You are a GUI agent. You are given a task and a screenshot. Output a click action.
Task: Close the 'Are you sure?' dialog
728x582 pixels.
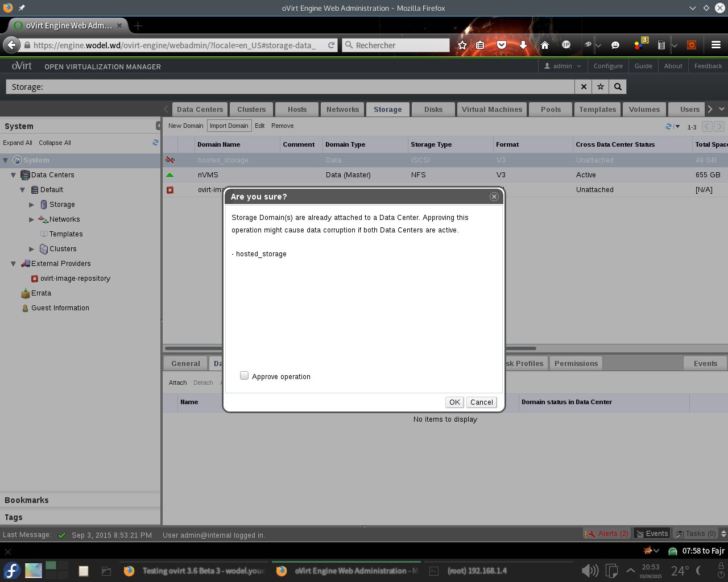tap(494, 197)
